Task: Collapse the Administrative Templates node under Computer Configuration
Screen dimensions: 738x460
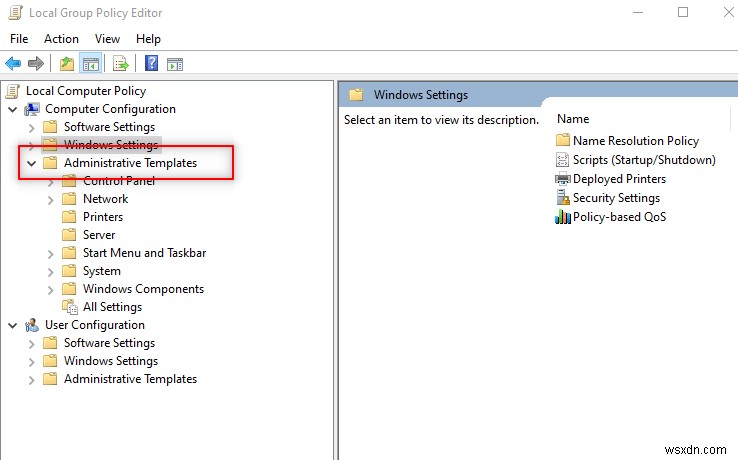Action: coord(31,163)
